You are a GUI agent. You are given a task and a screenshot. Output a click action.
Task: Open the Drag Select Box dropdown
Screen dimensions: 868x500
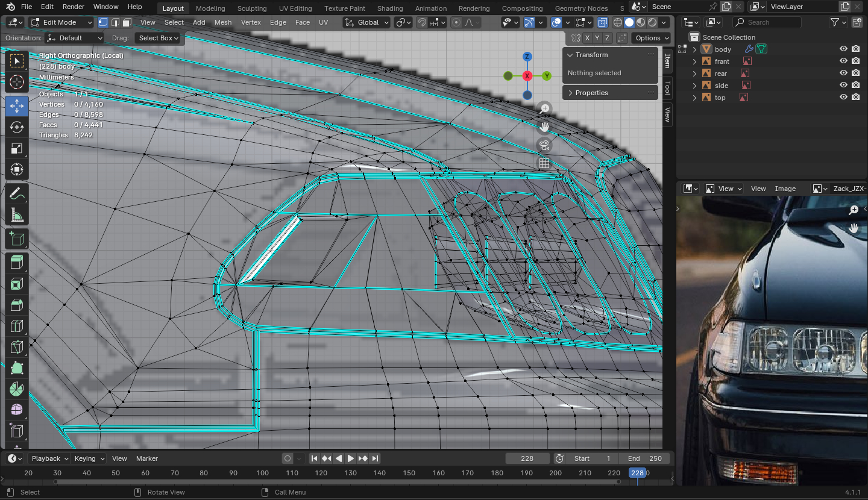pyautogui.click(x=157, y=38)
